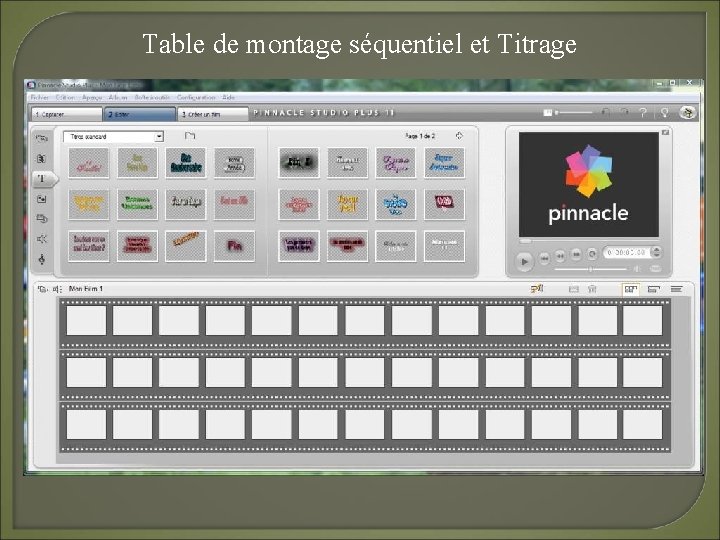720x540 pixels.
Task: Play the preview
Action: click(524, 262)
